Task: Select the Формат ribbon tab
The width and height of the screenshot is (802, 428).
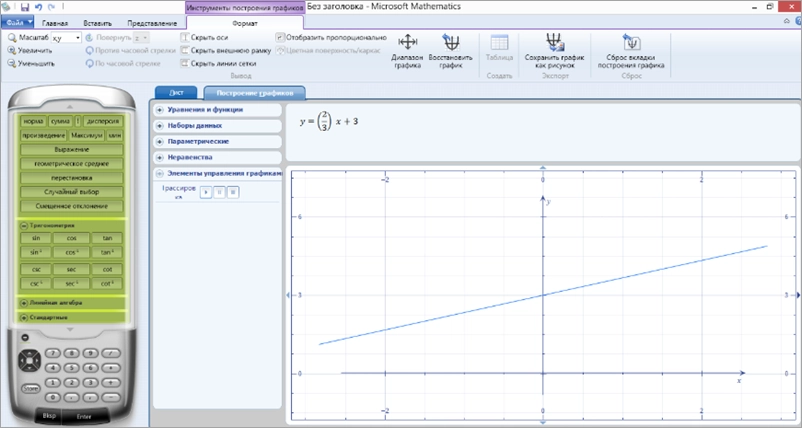Action: [x=245, y=24]
